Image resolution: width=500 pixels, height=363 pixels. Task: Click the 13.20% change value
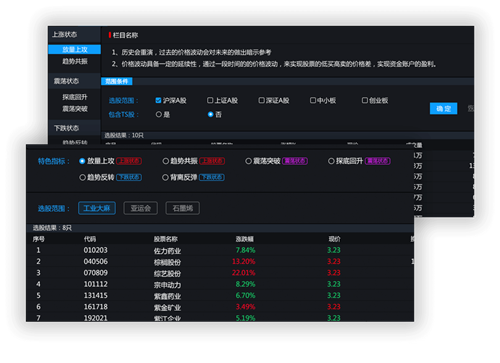click(x=244, y=261)
